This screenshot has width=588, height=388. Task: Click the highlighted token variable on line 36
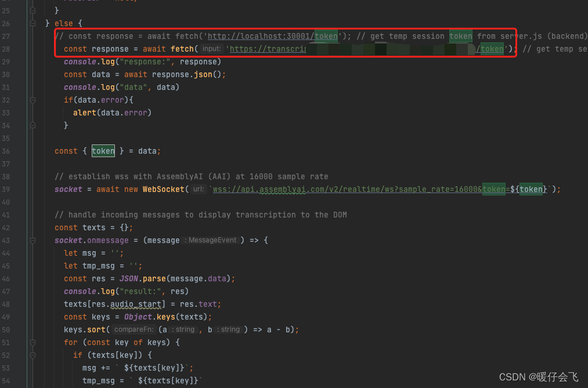click(103, 151)
